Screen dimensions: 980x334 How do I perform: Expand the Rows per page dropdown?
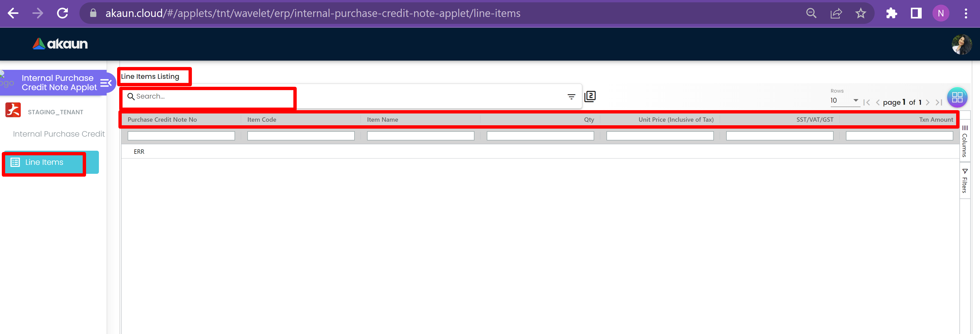pos(845,100)
